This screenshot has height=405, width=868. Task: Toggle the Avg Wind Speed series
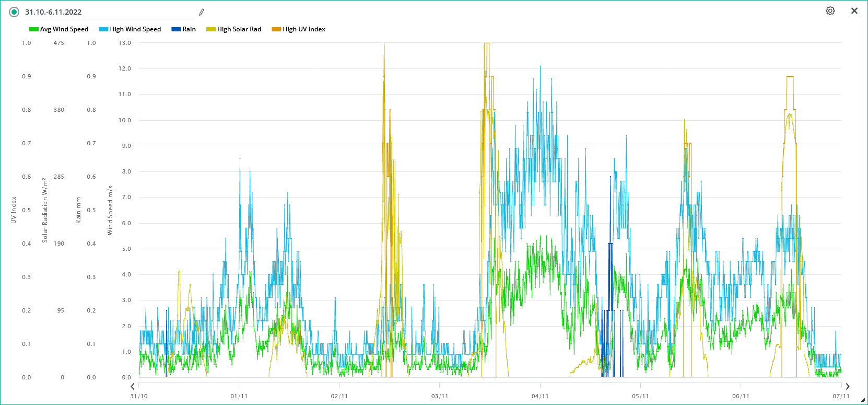point(64,29)
